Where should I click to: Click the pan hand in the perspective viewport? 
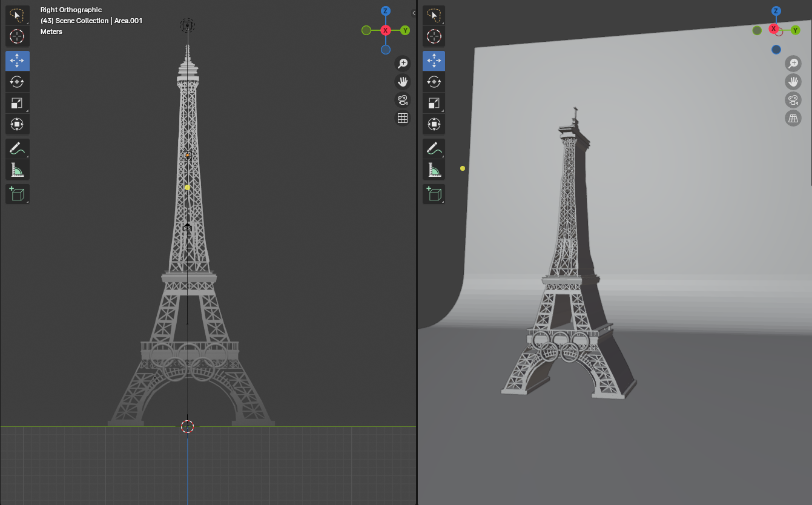point(793,81)
